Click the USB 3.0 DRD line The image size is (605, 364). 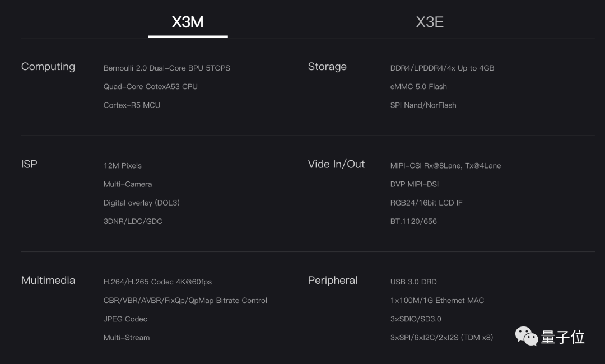pyautogui.click(x=413, y=282)
